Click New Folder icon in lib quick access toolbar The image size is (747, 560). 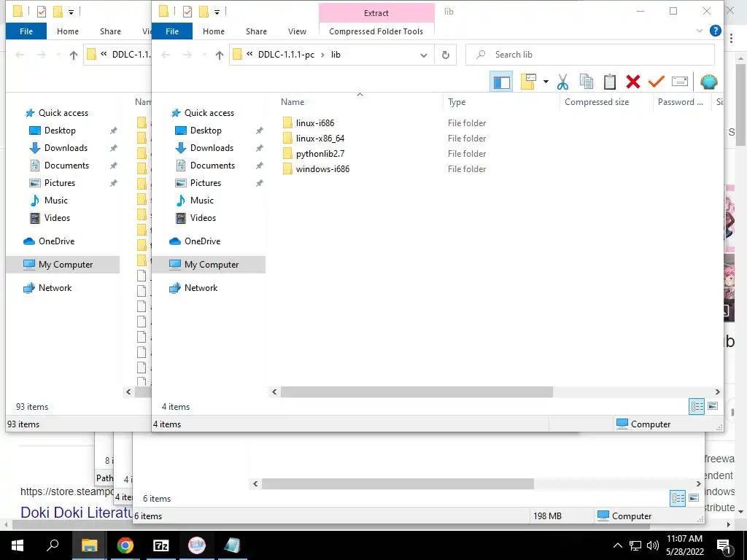[204, 12]
